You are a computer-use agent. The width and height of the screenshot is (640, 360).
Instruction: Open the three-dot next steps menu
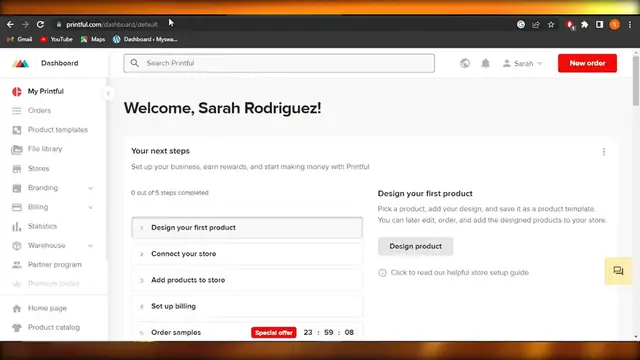pyautogui.click(x=604, y=152)
